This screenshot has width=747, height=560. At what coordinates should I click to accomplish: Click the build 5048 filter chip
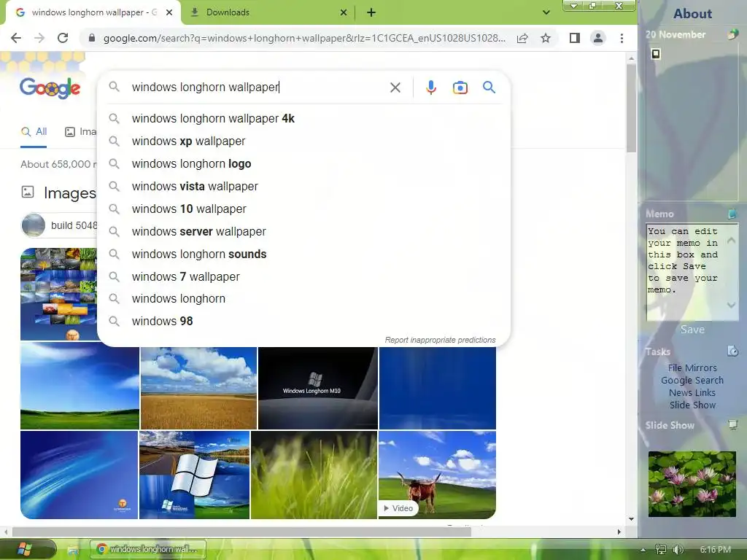tap(59, 225)
